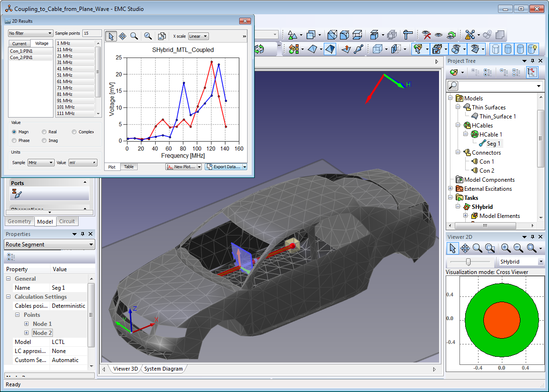Click the search icon in Project Tree
This screenshot has height=392, width=549.
click(x=453, y=86)
